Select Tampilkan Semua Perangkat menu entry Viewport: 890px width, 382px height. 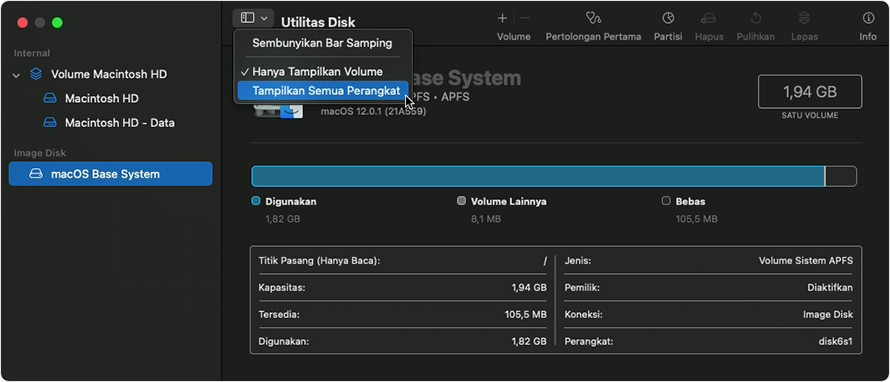(322, 91)
